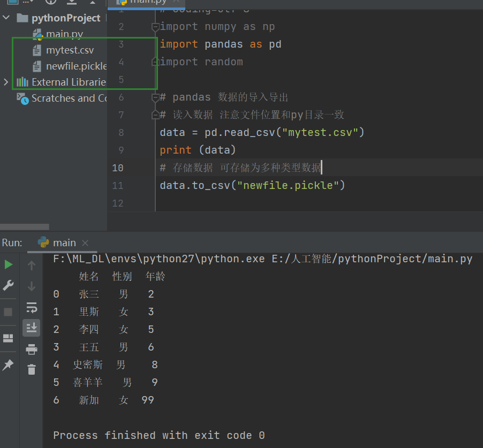Screen dimensions: 483x448
Task: Restore layout icon in Run panel
Action: coord(8,338)
